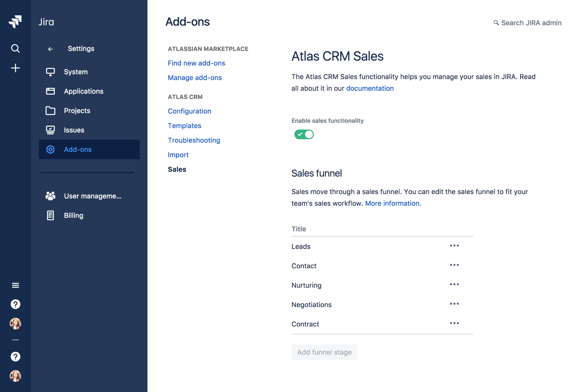Image resolution: width=582 pixels, height=392 pixels.
Task: Open System settings in sidebar
Action: [89, 72]
